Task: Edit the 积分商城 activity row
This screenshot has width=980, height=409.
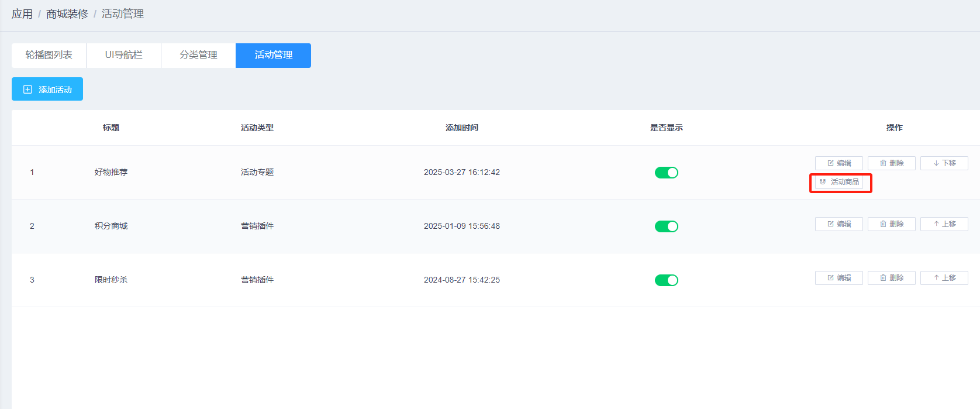Action: pyautogui.click(x=838, y=224)
